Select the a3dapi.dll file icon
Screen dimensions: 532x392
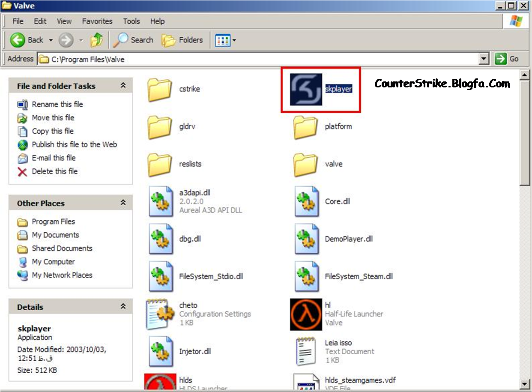[x=161, y=202]
